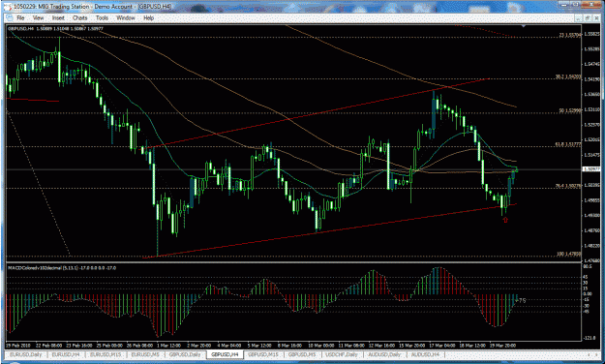Image resolution: width=605 pixels, height=364 pixels.
Task: Click the MACD indicator label text
Action: tap(62, 267)
